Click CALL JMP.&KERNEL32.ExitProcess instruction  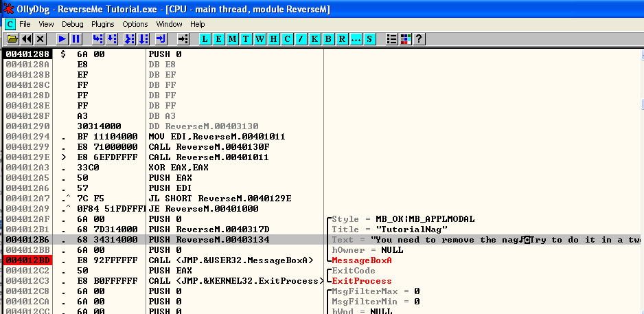click(236, 281)
